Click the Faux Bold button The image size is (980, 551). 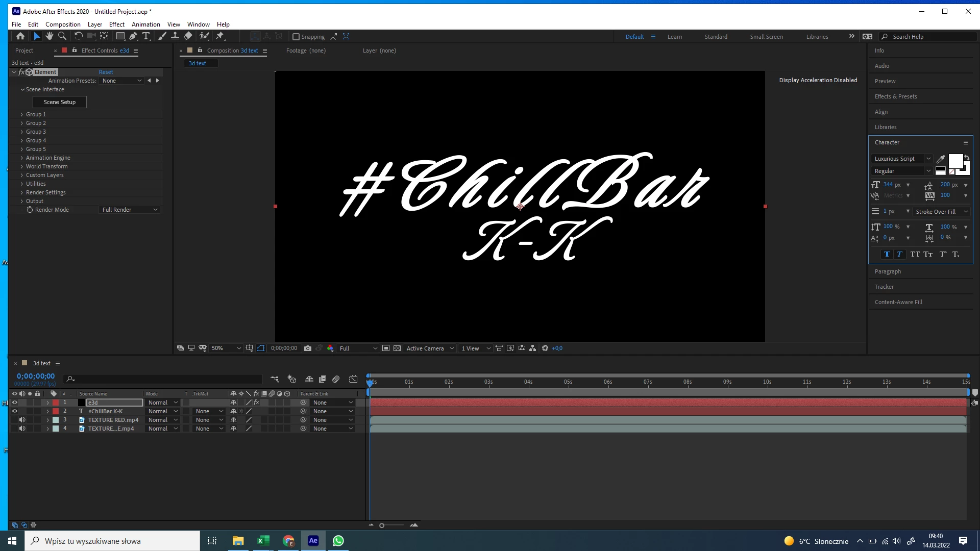pos(887,254)
